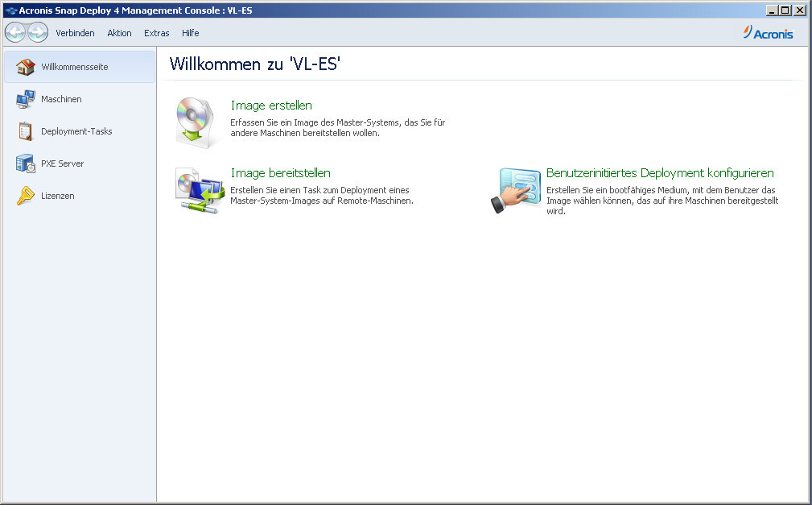
Task: Select Maschinen label in the sidebar
Action: point(62,99)
